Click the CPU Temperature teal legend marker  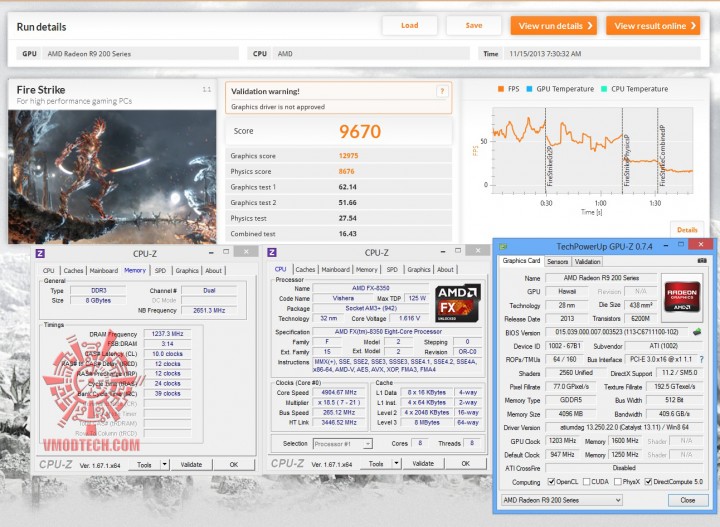point(604,89)
